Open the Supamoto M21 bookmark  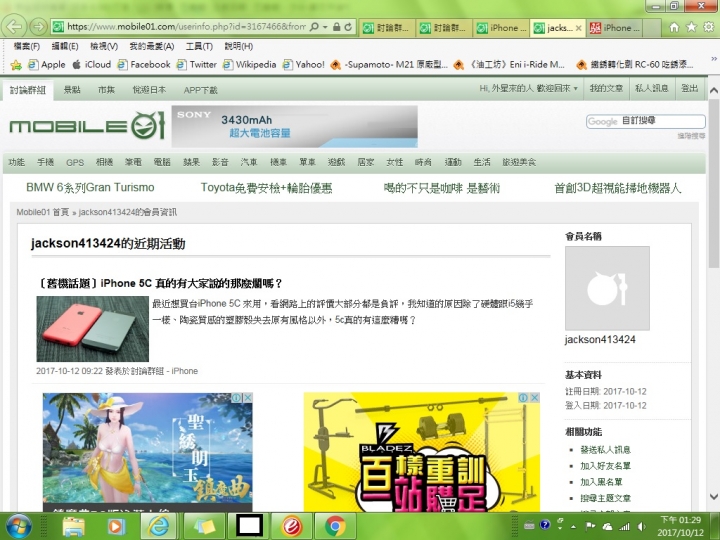pos(389,65)
